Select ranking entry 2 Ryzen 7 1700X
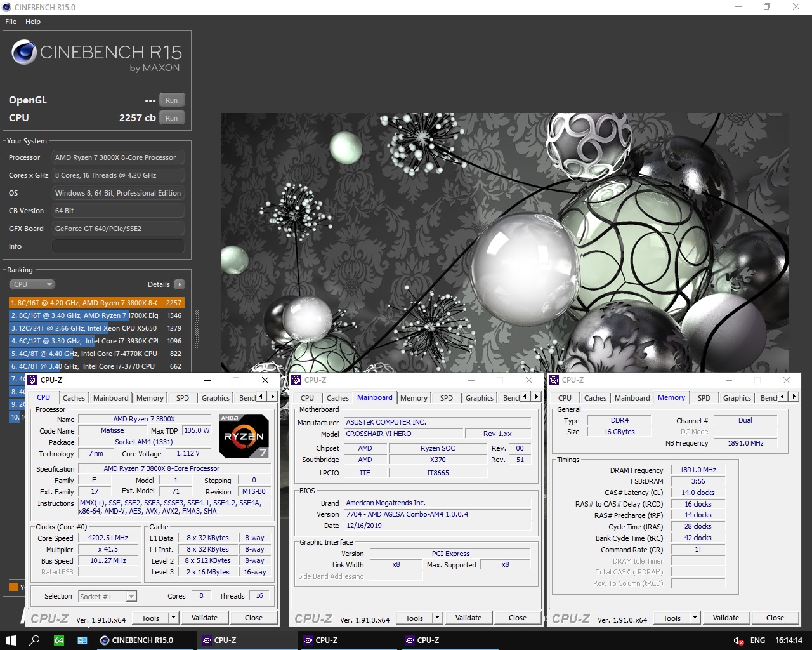 pyautogui.click(x=96, y=315)
